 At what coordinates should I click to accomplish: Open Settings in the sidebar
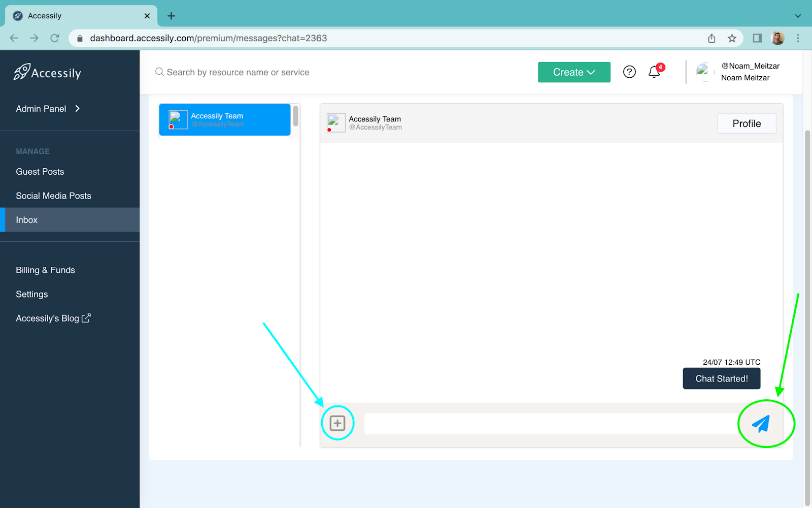tap(31, 294)
